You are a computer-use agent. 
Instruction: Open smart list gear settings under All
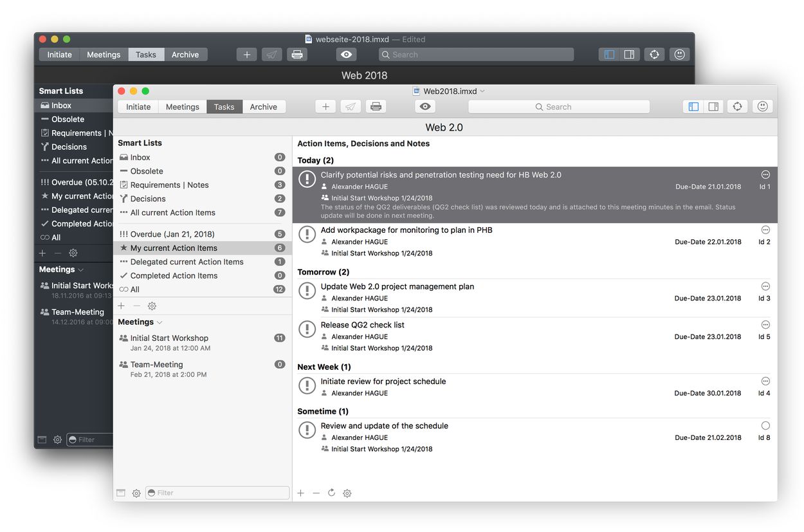pos(152,306)
